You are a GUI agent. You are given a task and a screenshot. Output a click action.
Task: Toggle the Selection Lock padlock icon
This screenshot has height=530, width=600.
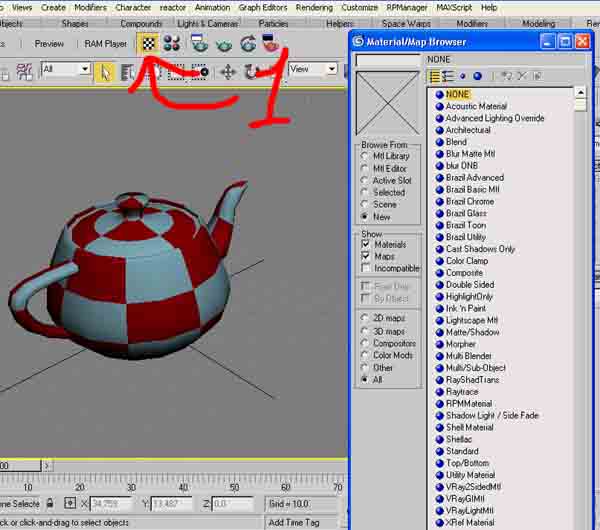pos(50,503)
